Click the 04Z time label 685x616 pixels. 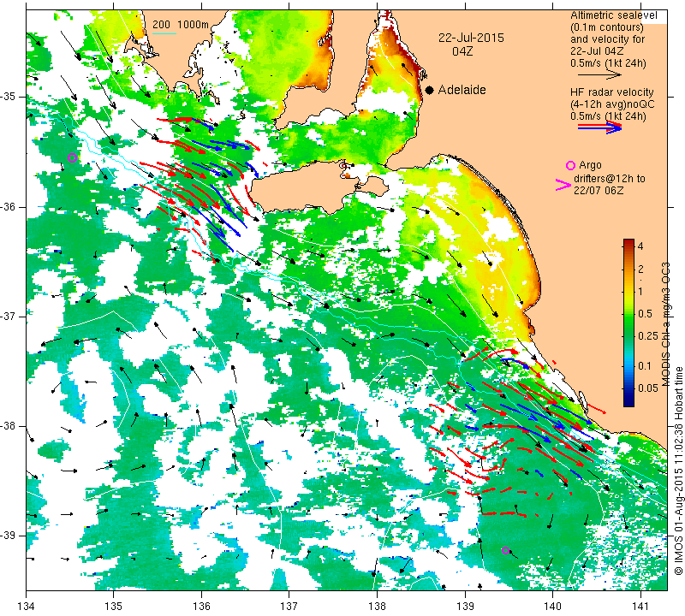point(462,51)
